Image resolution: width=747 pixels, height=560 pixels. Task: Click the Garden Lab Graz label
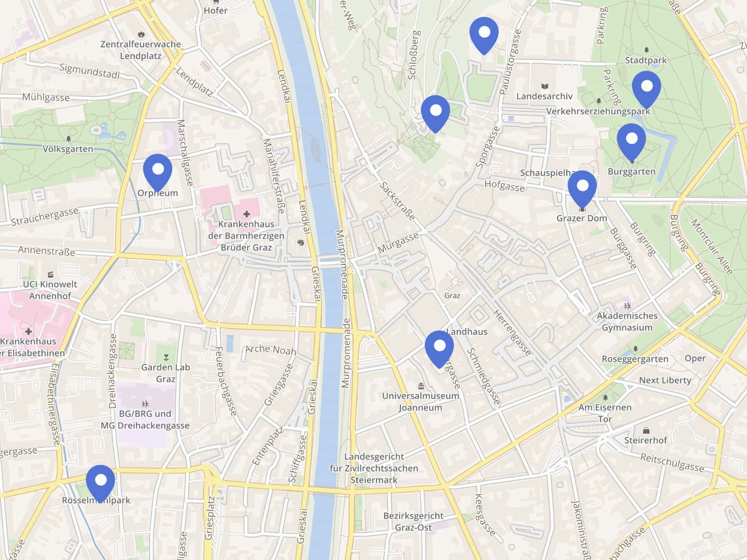[166, 373]
